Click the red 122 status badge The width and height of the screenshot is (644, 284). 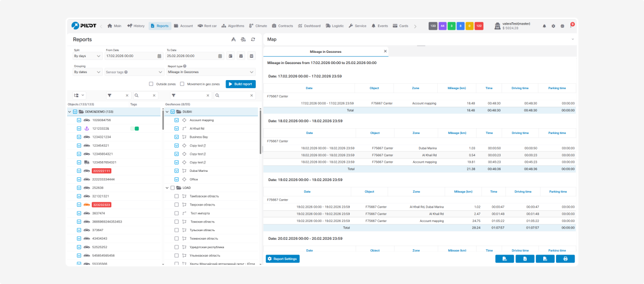[x=479, y=26]
